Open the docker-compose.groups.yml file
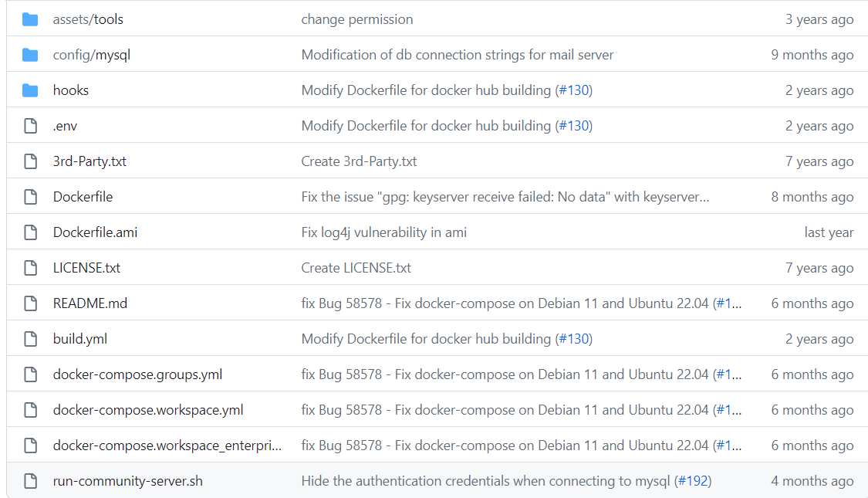The height and width of the screenshot is (498, 868). pos(137,374)
